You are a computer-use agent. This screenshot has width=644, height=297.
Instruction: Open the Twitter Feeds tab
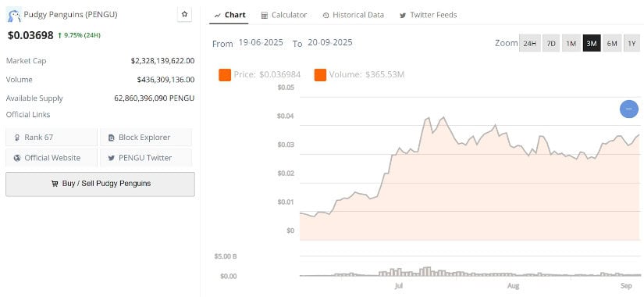pos(428,15)
